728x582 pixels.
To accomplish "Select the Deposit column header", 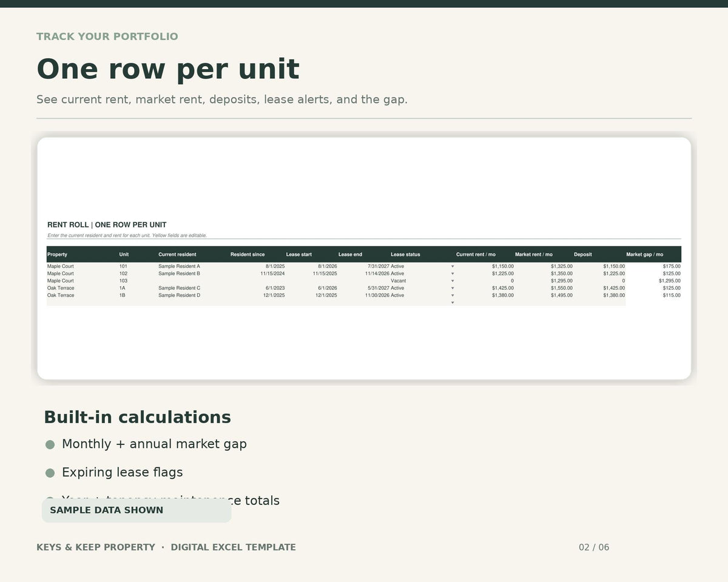I will (x=583, y=255).
